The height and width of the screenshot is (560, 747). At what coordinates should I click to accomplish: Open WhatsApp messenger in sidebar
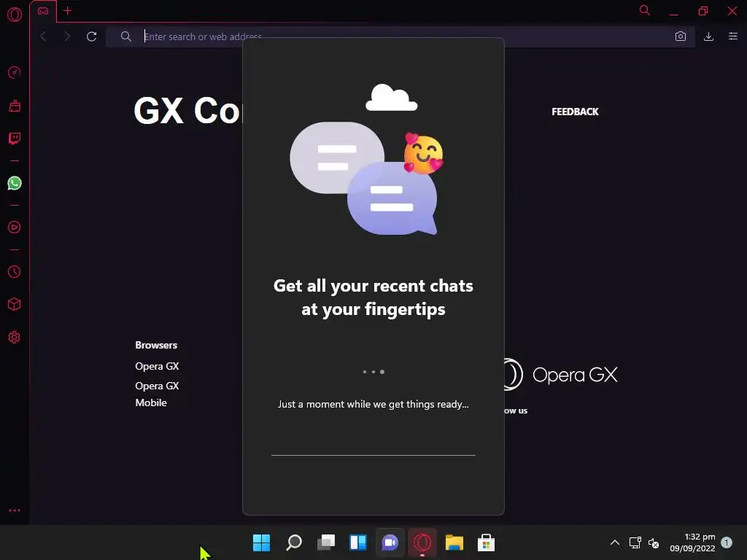[x=15, y=183]
